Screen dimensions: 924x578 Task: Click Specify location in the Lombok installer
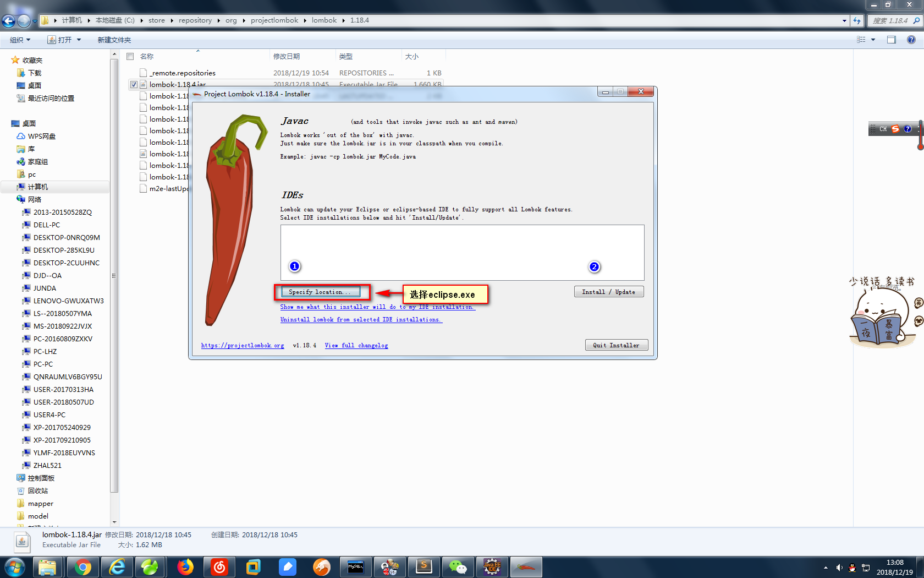pos(321,292)
